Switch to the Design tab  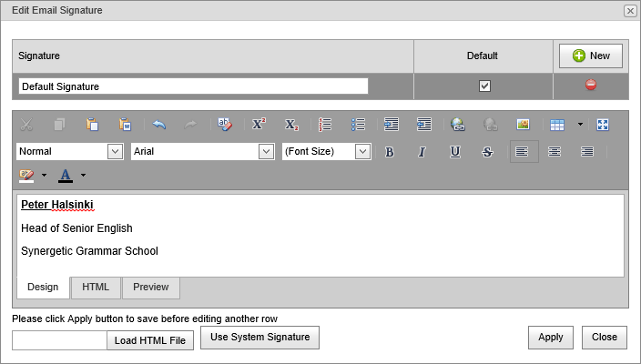coord(43,288)
